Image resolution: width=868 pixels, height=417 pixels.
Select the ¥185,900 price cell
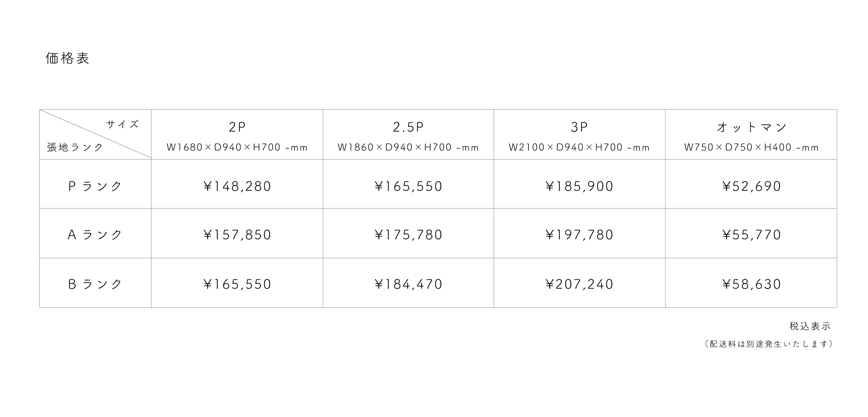(579, 187)
